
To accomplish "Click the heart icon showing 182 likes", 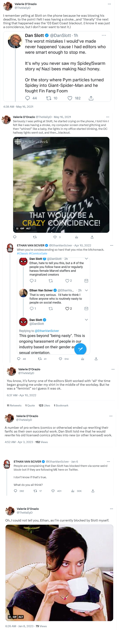I will [x=70, y=98].
